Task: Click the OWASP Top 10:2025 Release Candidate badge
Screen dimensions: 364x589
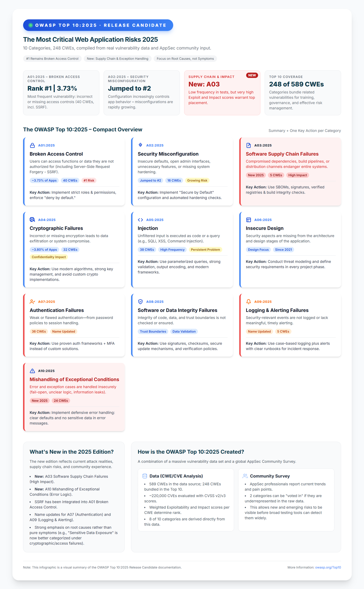Action: (98, 25)
